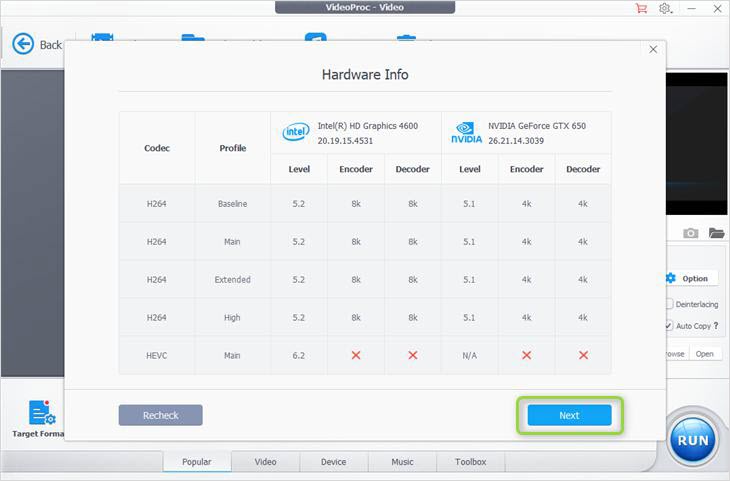Click driver version 20.19.15.4531
This screenshot has width=730, height=481.
click(345, 141)
